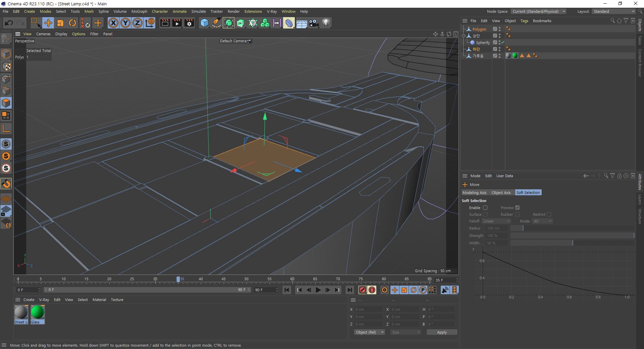Toggle the Restrict checkbox
644x349 pixels.
(549, 214)
